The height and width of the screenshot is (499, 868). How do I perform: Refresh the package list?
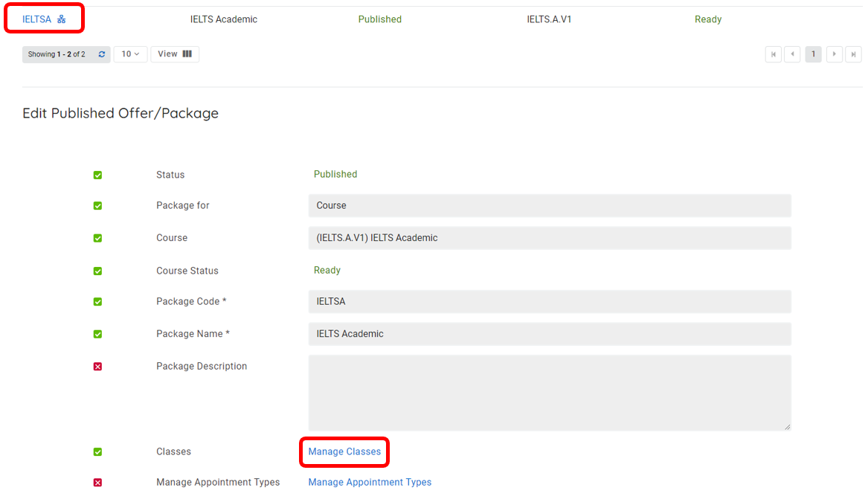click(102, 54)
